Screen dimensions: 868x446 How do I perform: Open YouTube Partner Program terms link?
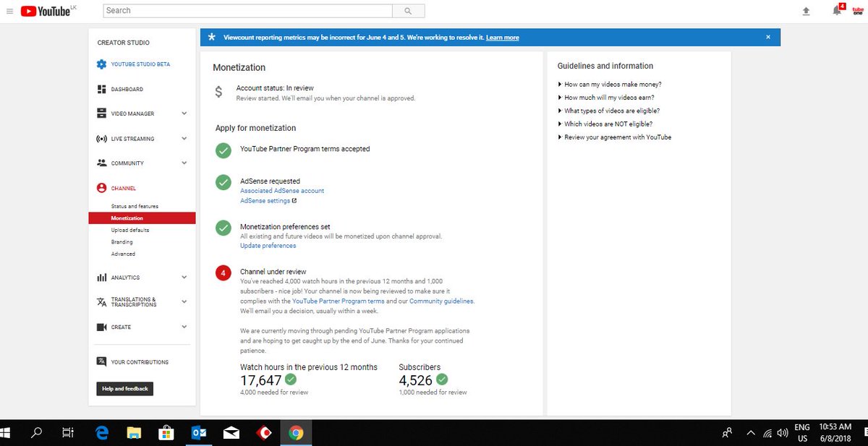pos(339,301)
